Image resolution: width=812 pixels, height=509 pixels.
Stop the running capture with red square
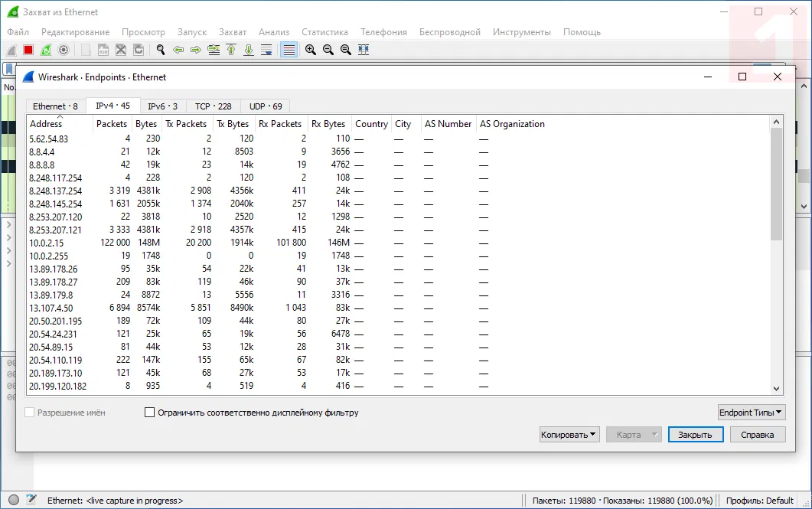pyautogui.click(x=28, y=50)
